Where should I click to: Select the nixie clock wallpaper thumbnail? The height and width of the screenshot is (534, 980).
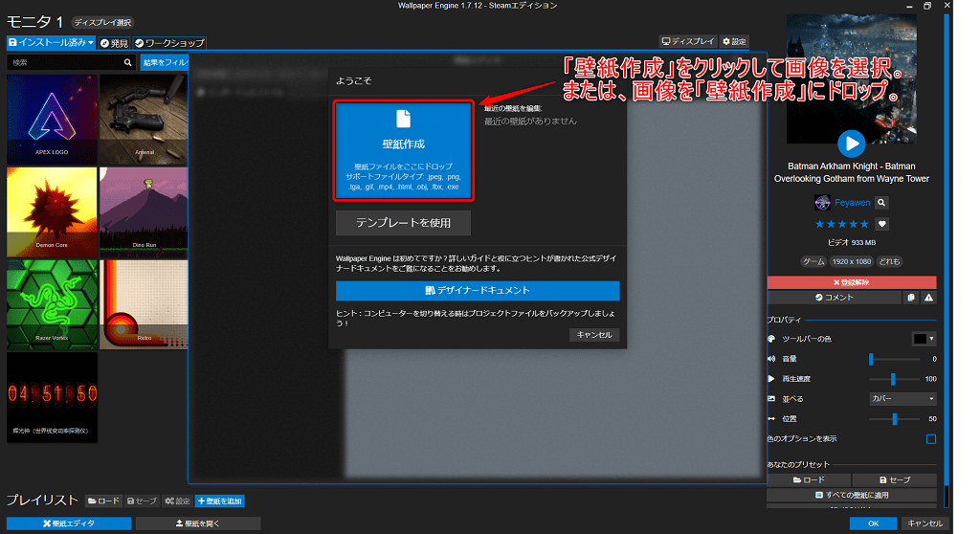pyautogui.click(x=52, y=397)
